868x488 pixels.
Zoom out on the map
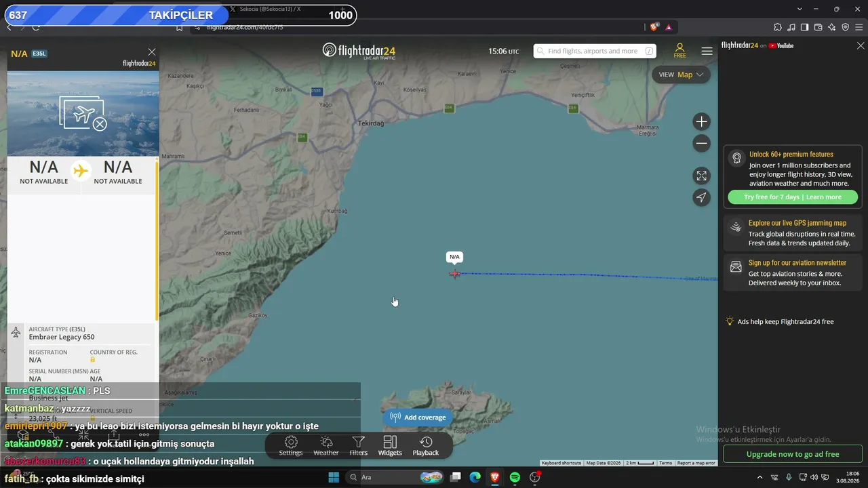pos(702,144)
